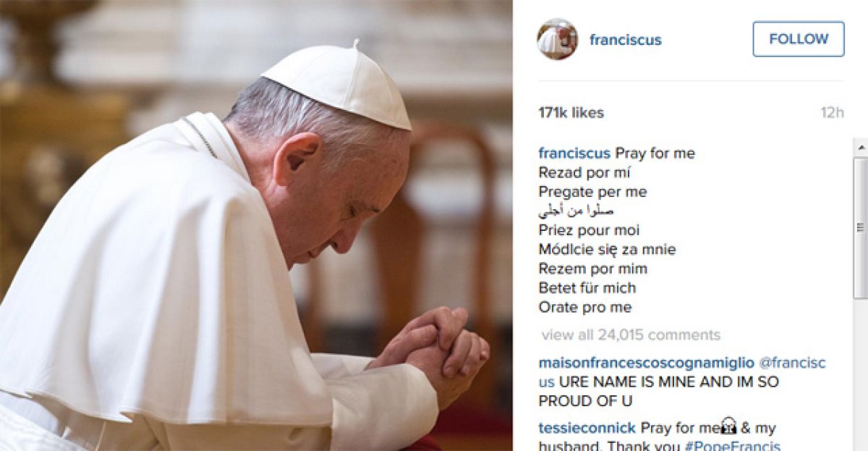The width and height of the screenshot is (868, 451).
Task: Click the main praying photo
Action: 256,225
